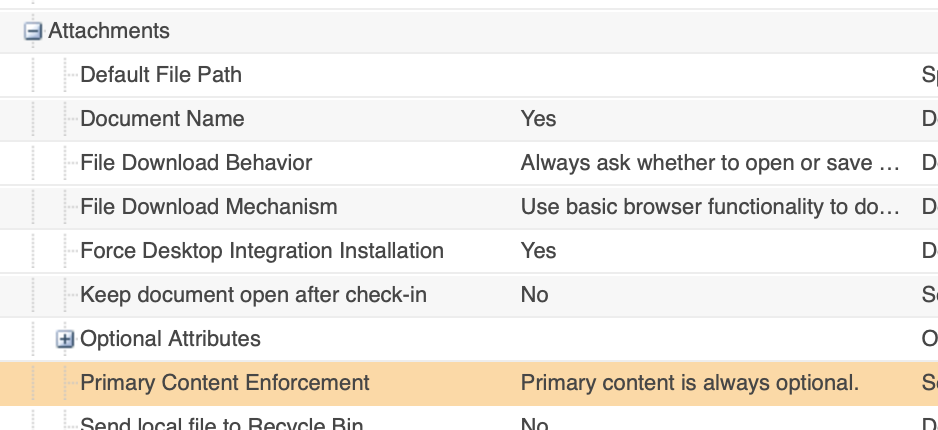Viewport: 938px width, 430px height.
Task: Collapse the Attachments section
Action: pos(33,32)
